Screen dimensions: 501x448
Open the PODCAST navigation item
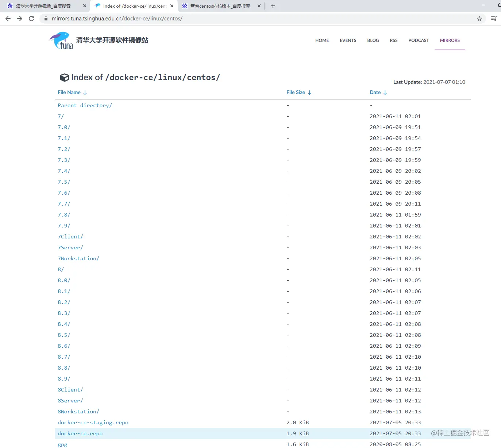(x=419, y=40)
